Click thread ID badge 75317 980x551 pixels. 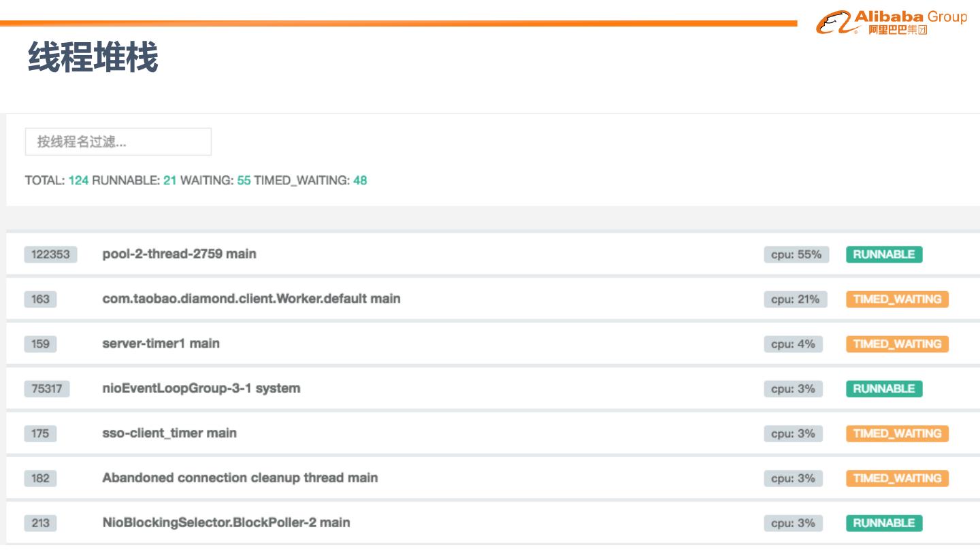(46, 389)
